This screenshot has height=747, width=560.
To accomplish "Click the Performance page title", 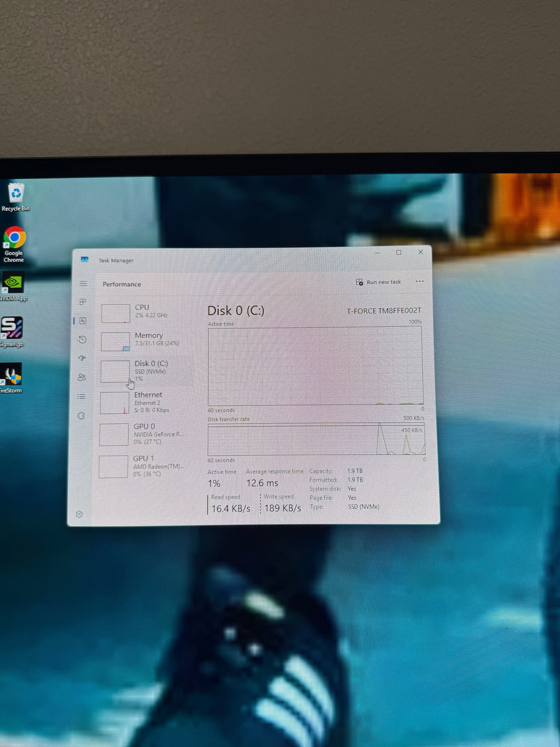I will click(x=122, y=284).
